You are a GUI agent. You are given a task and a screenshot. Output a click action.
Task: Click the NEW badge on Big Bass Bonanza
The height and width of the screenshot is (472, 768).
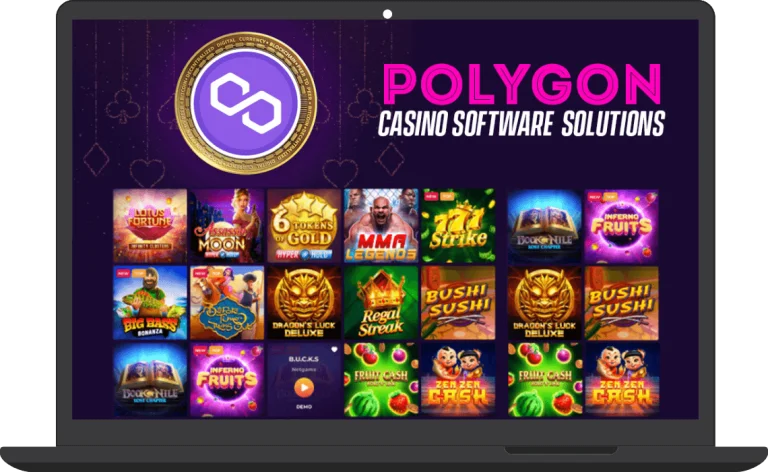[123, 273]
